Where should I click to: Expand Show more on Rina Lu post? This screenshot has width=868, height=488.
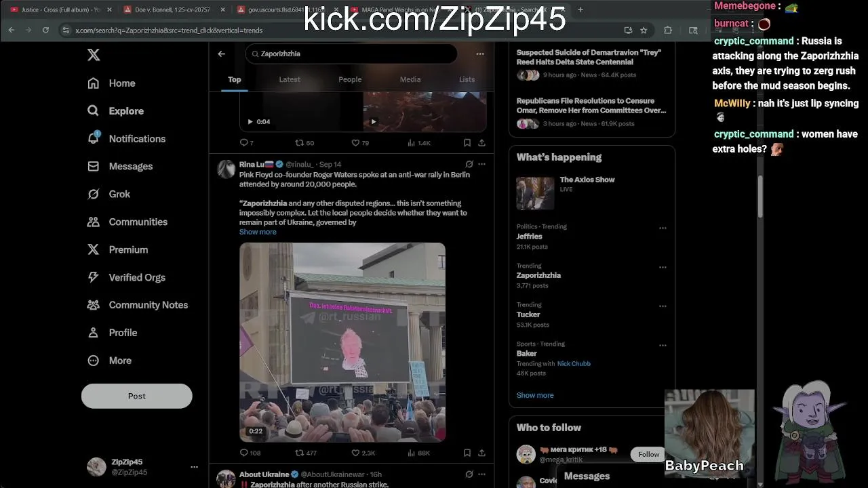click(x=258, y=232)
